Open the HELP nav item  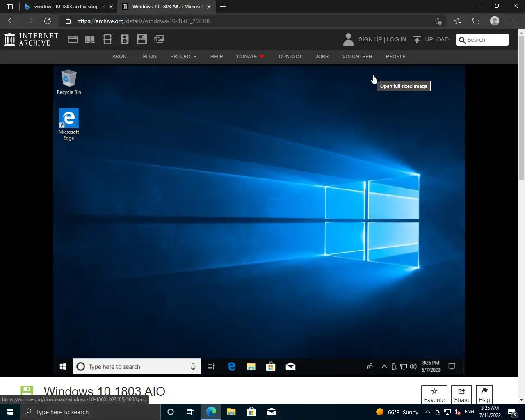pos(217,57)
